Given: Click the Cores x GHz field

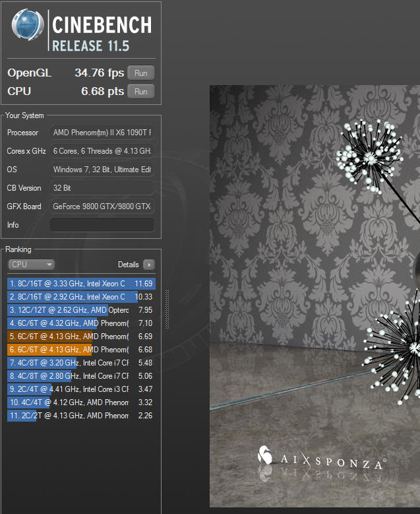Looking at the screenshot, I should (x=102, y=151).
